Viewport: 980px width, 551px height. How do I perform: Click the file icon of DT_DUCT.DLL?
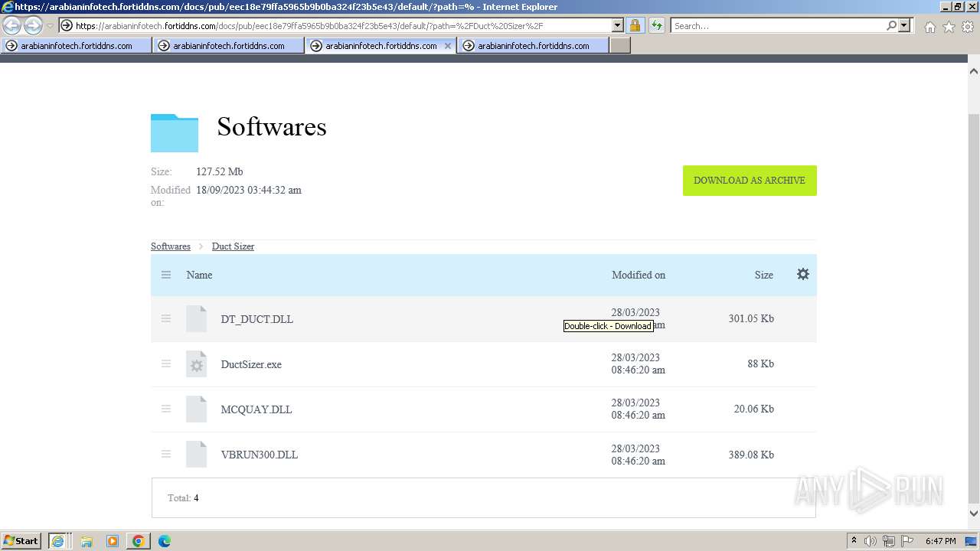pyautogui.click(x=197, y=319)
